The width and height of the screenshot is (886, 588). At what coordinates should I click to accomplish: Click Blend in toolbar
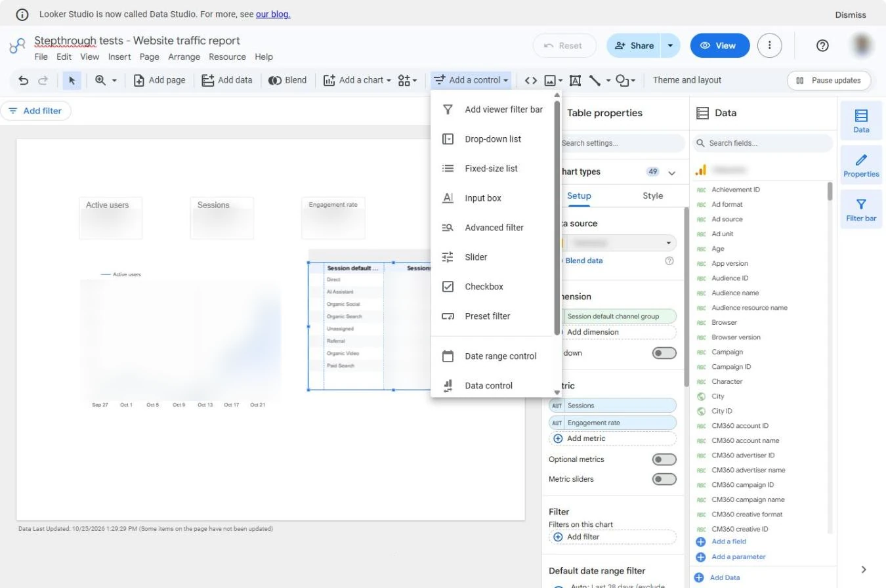tap(287, 80)
